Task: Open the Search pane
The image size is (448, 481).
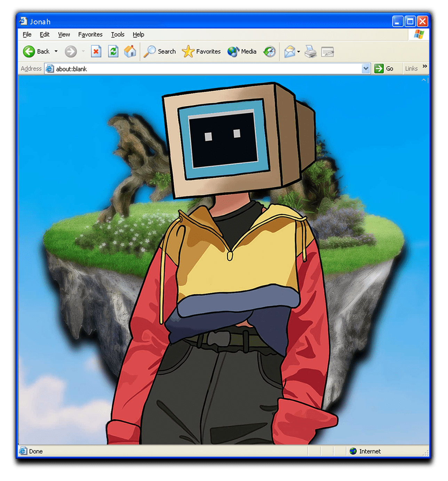Action: [160, 51]
